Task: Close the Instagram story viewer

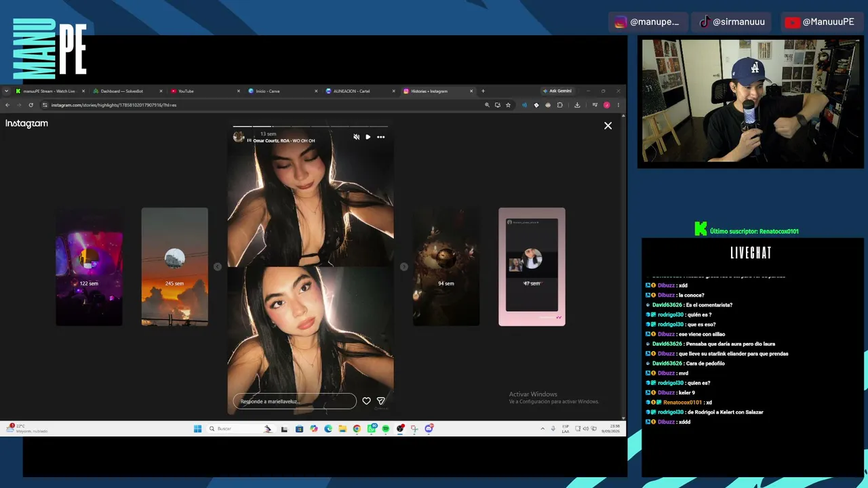Action: (x=608, y=125)
